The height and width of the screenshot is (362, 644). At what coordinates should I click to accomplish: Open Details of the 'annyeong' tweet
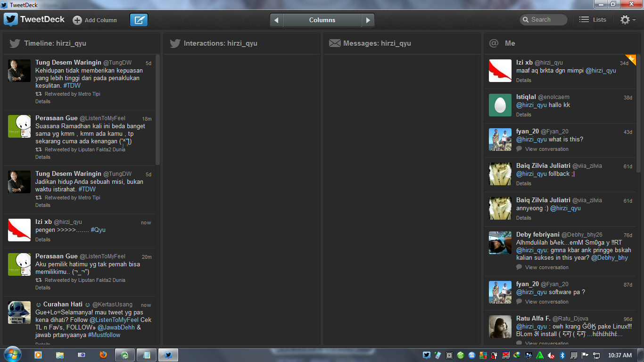(524, 218)
